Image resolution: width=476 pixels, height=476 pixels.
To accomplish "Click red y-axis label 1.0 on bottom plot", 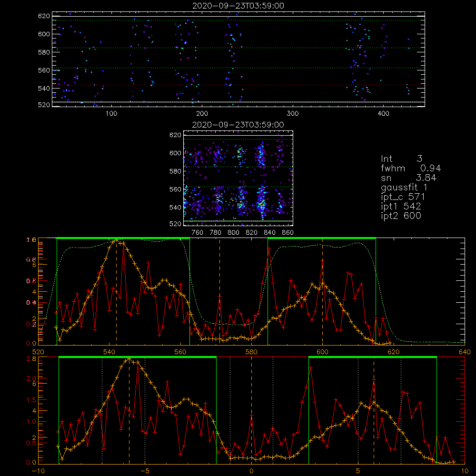I will (31, 421).
